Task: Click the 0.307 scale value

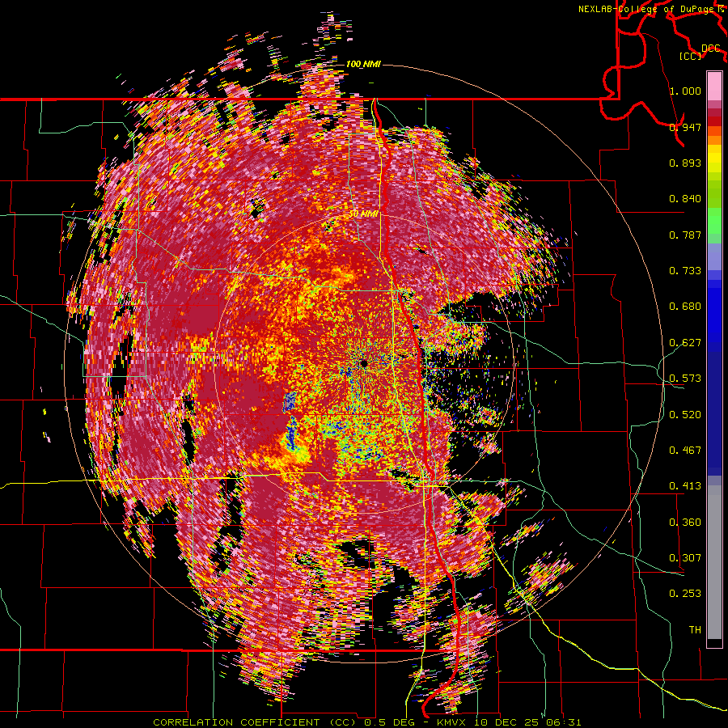Action: coord(685,558)
